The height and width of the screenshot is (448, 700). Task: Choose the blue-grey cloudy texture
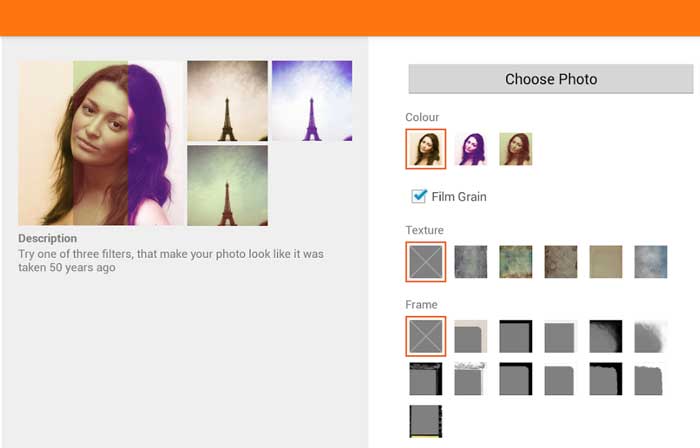[651, 262]
